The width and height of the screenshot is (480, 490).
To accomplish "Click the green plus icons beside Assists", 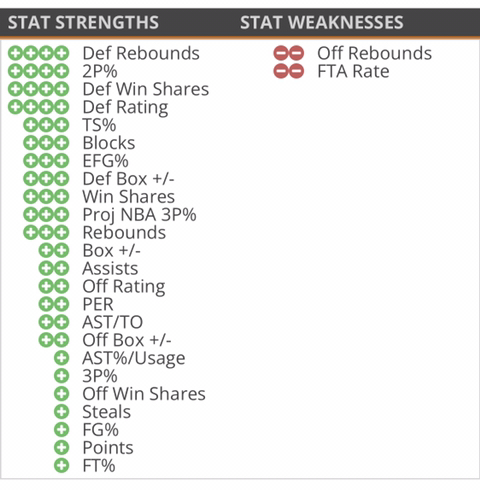I will (54, 268).
